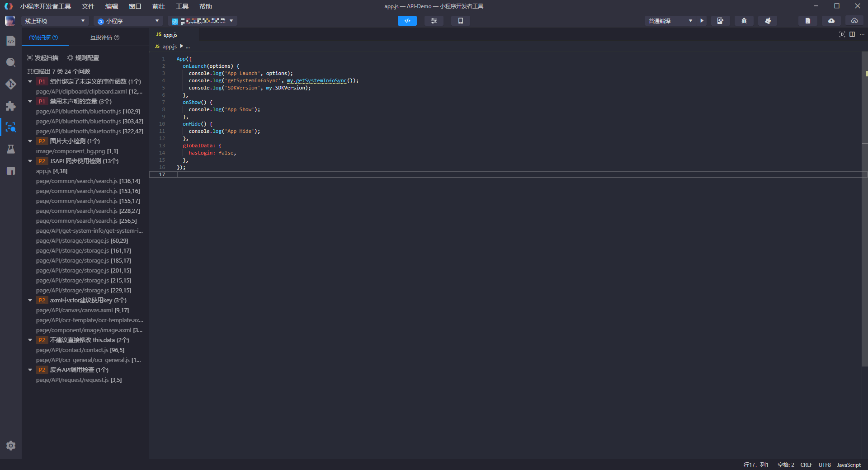The width and height of the screenshot is (868, 470).
Task: Open the code editor sidebar panel
Action: coord(11,41)
